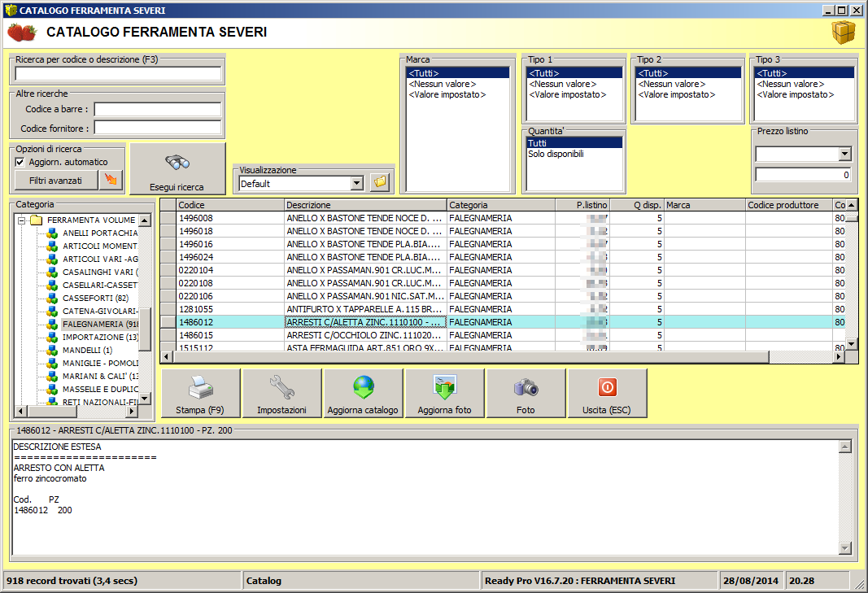
Task: Select the IMPORTAZIONE (13) category icon
Action: (x=52, y=338)
